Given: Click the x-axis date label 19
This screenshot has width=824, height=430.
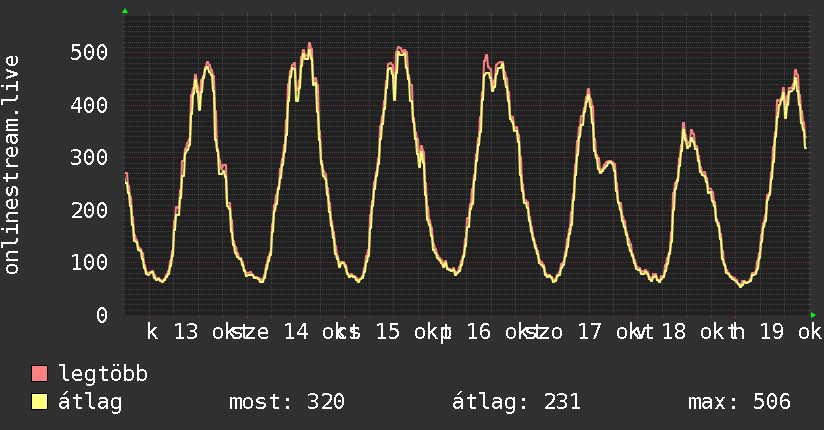Looking at the screenshot, I should pyautogui.click(x=772, y=332).
